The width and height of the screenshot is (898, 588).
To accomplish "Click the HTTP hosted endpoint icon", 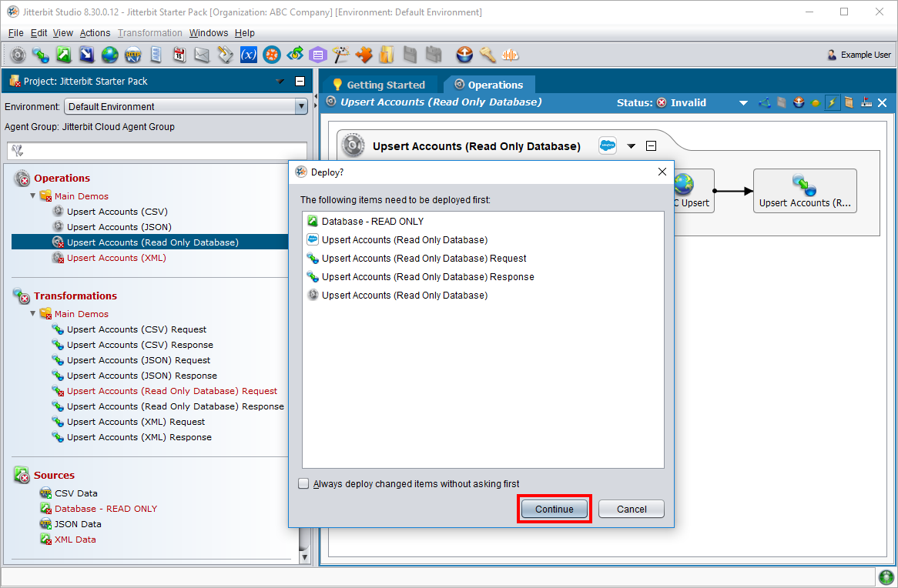I will [x=132, y=55].
